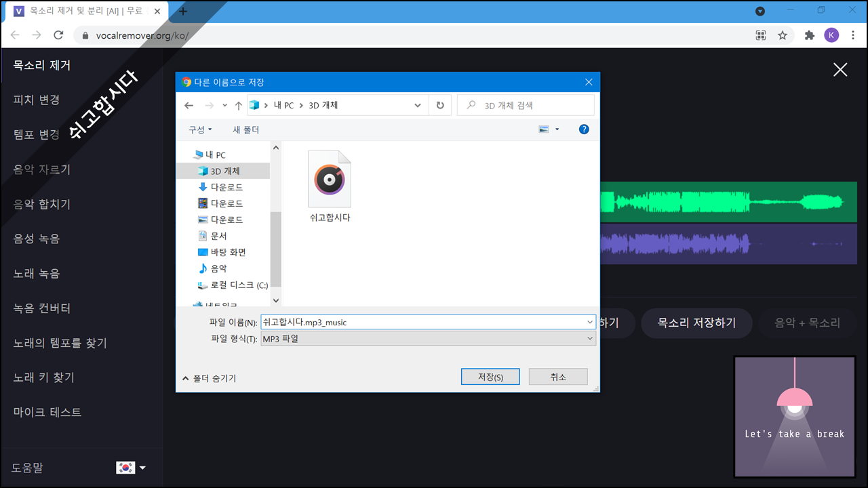Screen dimensions: 868x488
Task: Open 도움말 in the sidebar
Action: tap(27, 468)
